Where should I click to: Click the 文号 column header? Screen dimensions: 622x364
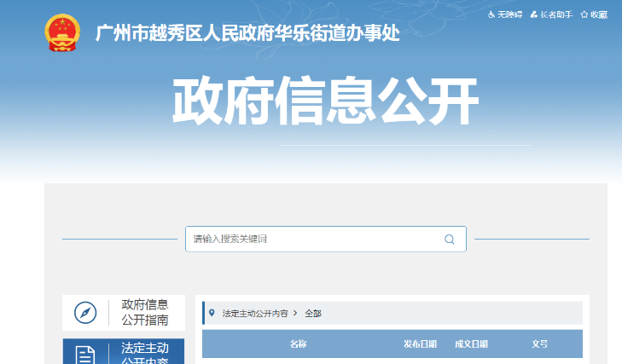(x=539, y=344)
